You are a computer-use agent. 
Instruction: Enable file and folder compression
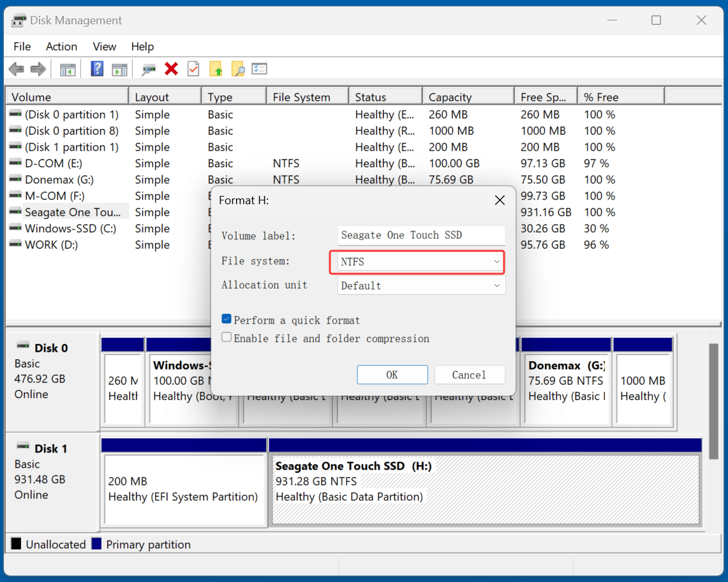pos(227,338)
